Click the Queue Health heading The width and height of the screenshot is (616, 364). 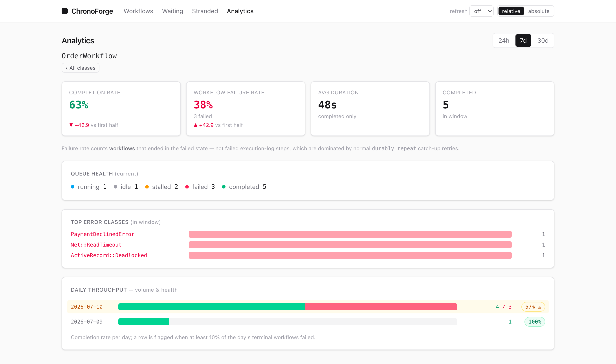[104, 174]
